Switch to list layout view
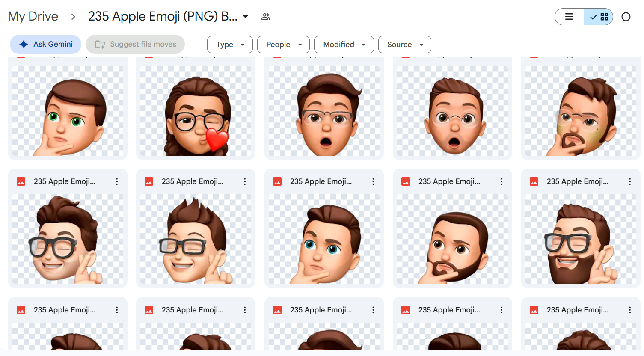Screen dimensions: 644x356 click(x=569, y=17)
